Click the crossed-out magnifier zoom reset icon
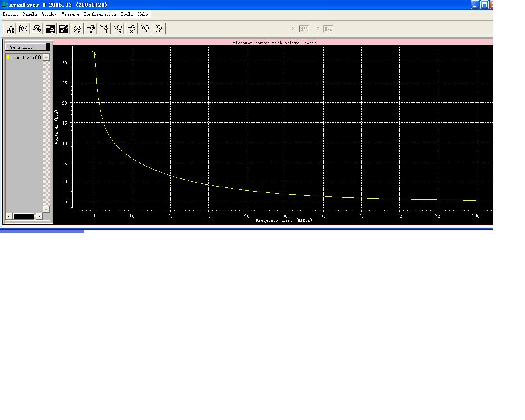 pos(159,29)
